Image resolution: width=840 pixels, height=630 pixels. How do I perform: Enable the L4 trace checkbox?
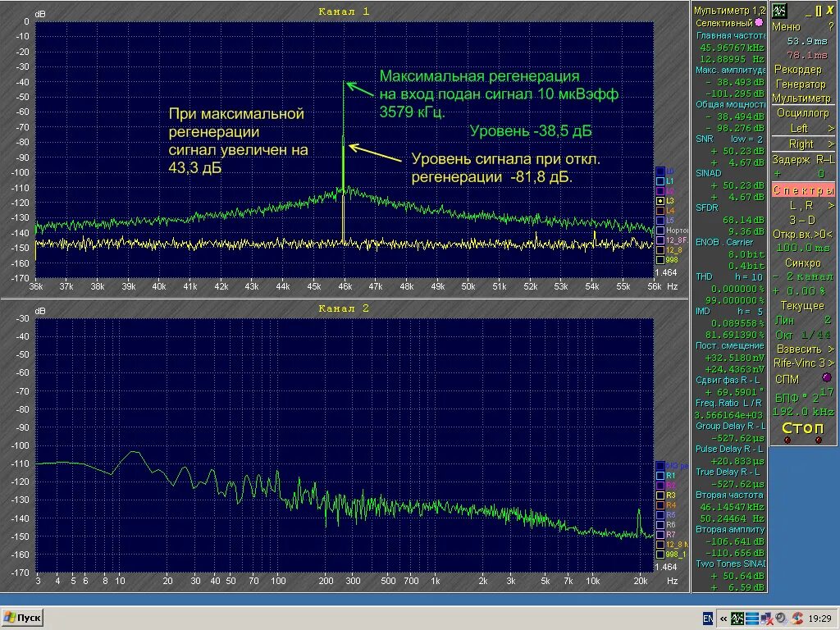[x=660, y=211]
